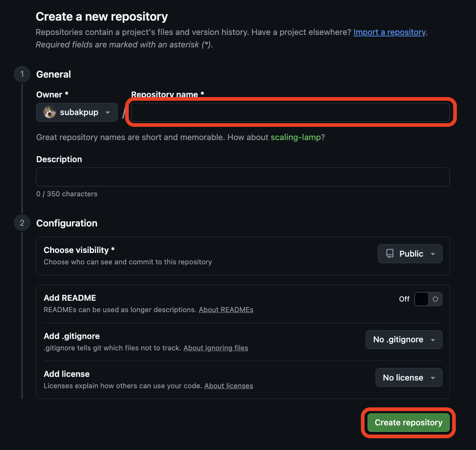Click the caret arrow beside No .gitignore

click(433, 340)
